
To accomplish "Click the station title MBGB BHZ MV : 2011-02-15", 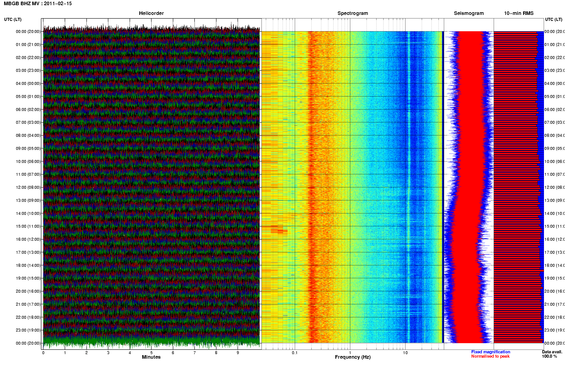I will pos(38,3).
